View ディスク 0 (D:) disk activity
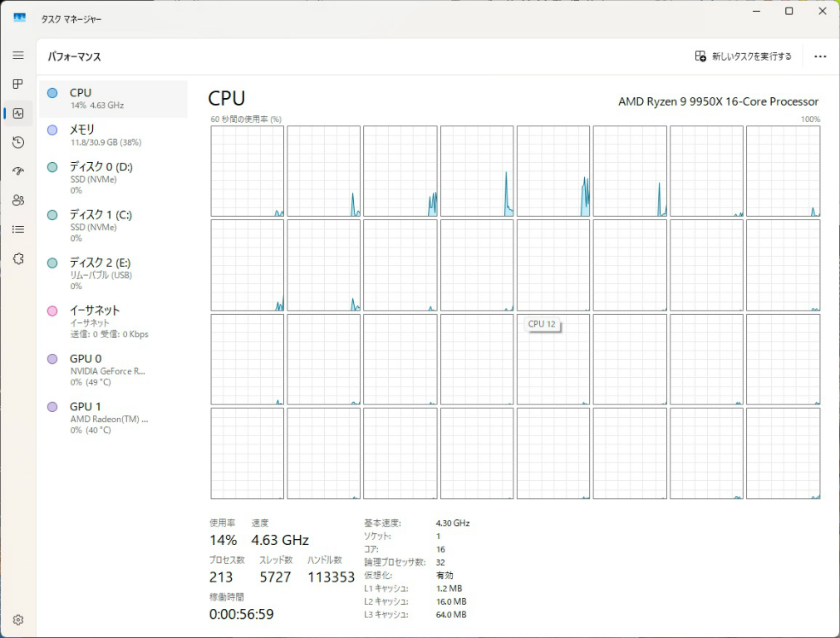Viewport: 840px width, 638px height. click(112, 177)
